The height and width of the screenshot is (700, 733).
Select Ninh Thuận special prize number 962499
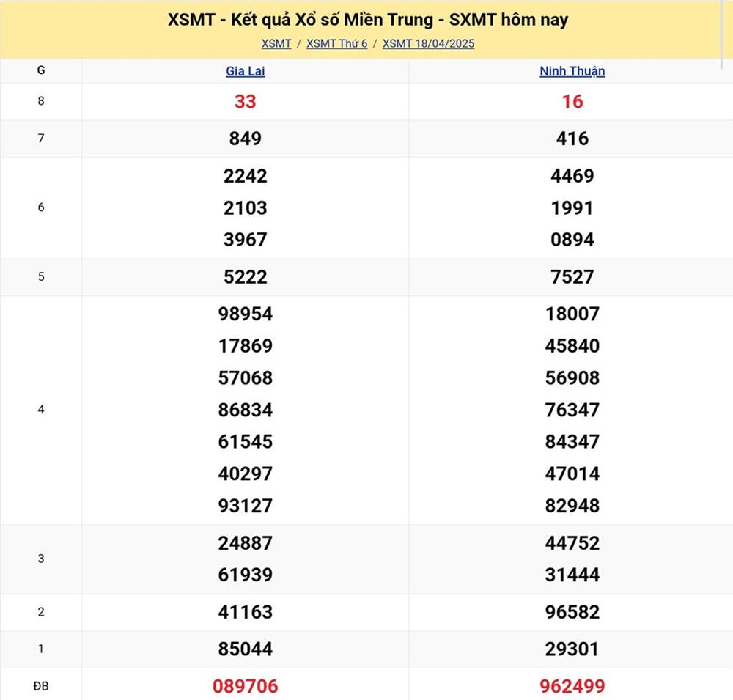572,686
